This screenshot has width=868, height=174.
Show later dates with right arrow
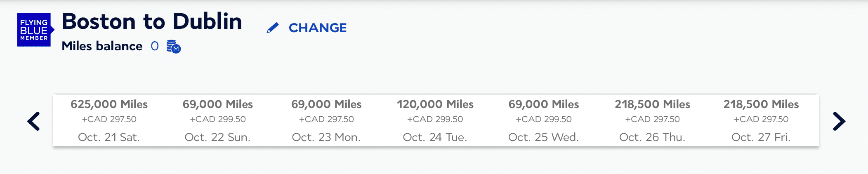point(839,121)
